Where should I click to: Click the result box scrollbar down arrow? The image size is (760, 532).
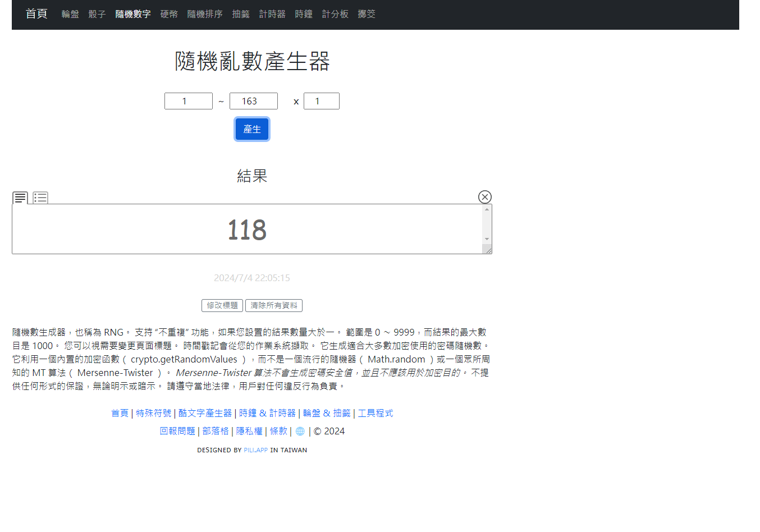(x=487, y=239)
